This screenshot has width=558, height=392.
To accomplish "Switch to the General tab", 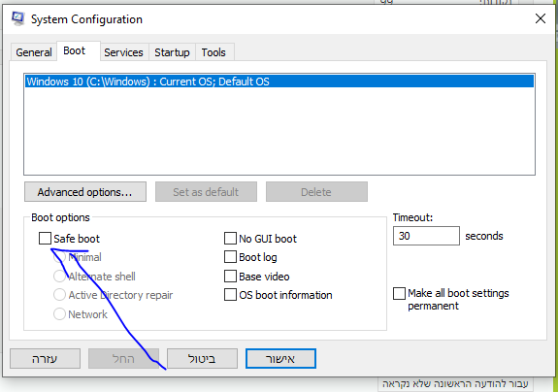I will 34,52.
